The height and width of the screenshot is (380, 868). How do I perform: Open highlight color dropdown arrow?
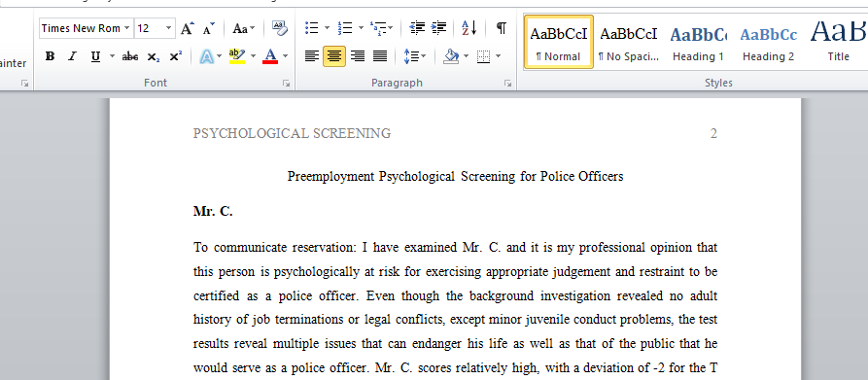tap(254, 55)
